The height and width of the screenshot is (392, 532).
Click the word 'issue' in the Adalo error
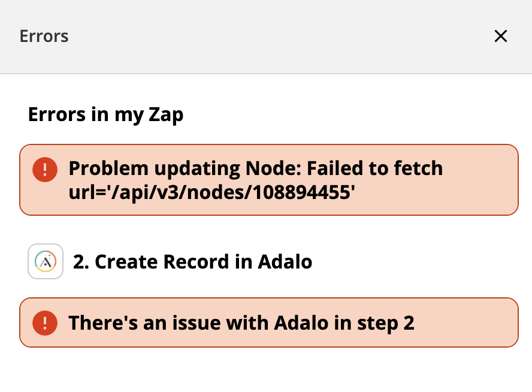(x=194, y=323)
